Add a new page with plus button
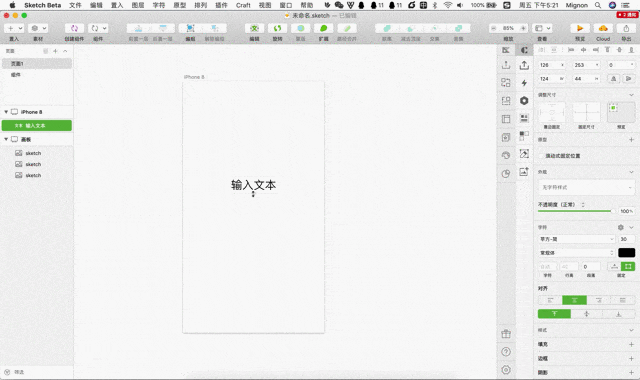This screenshot has height=380, width=640. point(55,51)
